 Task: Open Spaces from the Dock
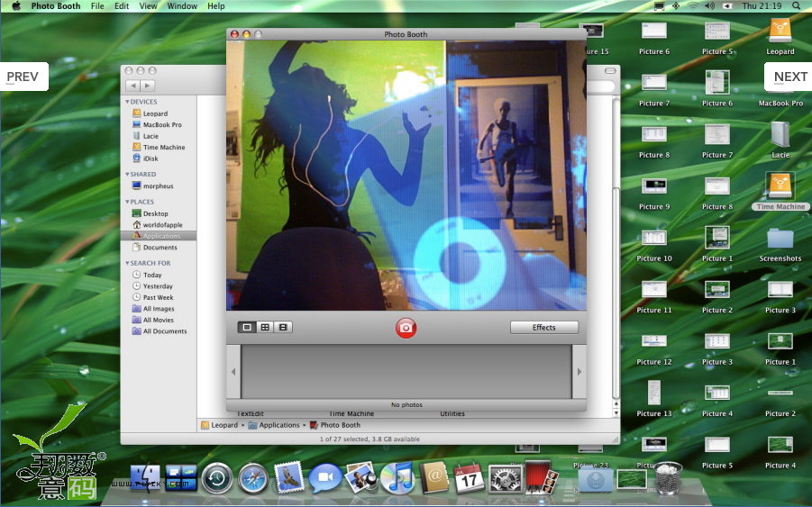(x=181, y=477)
